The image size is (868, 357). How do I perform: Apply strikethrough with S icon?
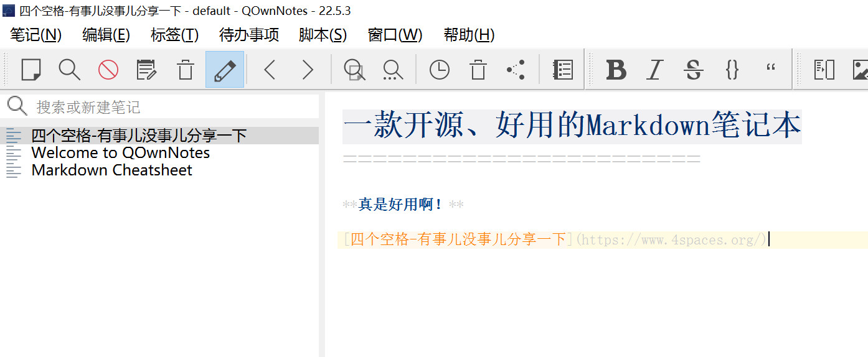coord(693,70)
